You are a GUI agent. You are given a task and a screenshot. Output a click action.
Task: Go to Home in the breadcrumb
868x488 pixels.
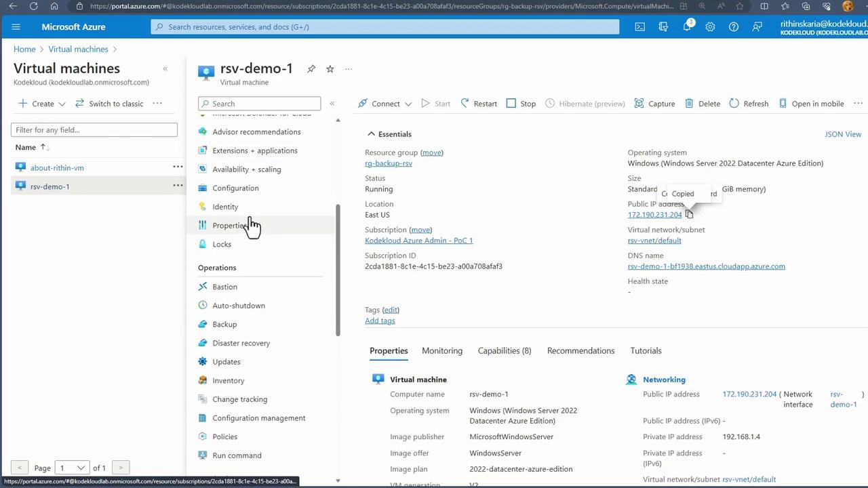tap(24, 49)
